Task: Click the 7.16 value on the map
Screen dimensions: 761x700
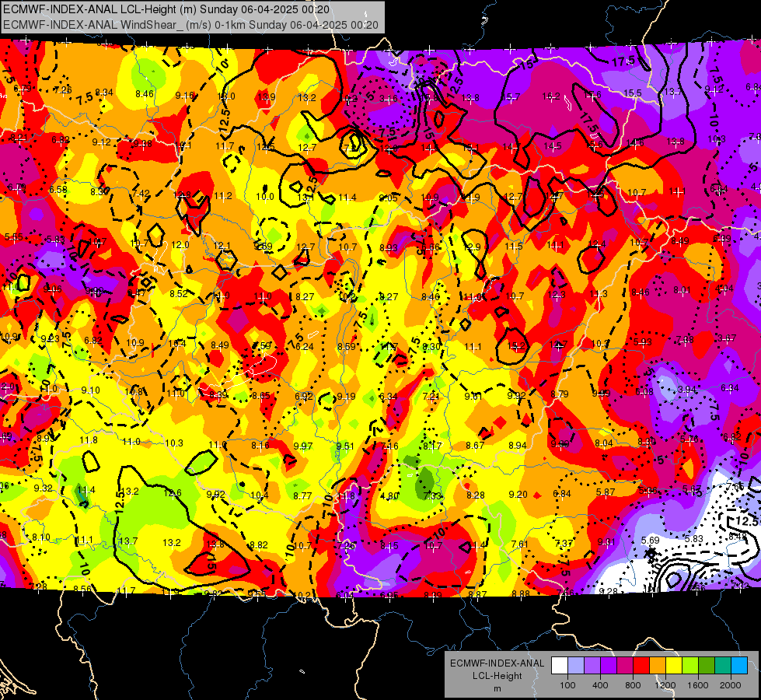Action: click(x=389, y=446)
